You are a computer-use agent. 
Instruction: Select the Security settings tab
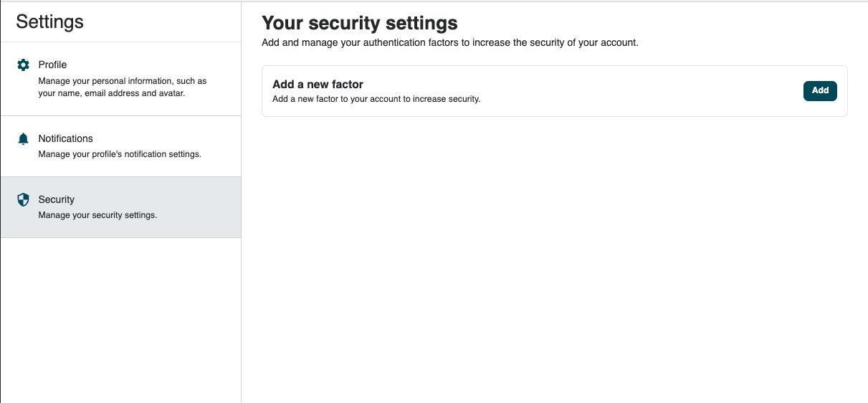pos(120,207)
